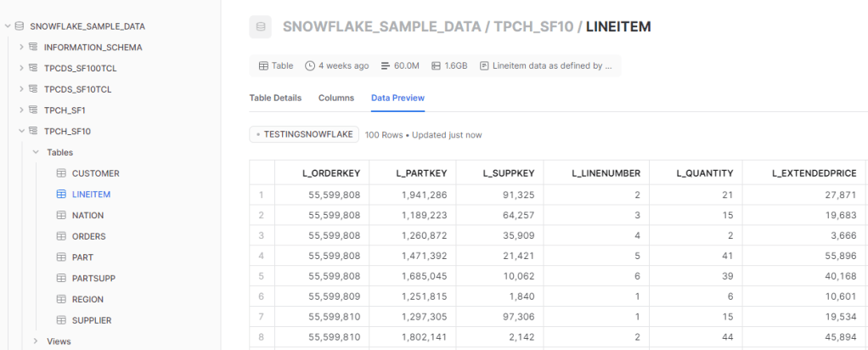The image size is (868, 350).
Task: Click the CUSTOMER table icon in sidebar
Action: click(60, 173)
